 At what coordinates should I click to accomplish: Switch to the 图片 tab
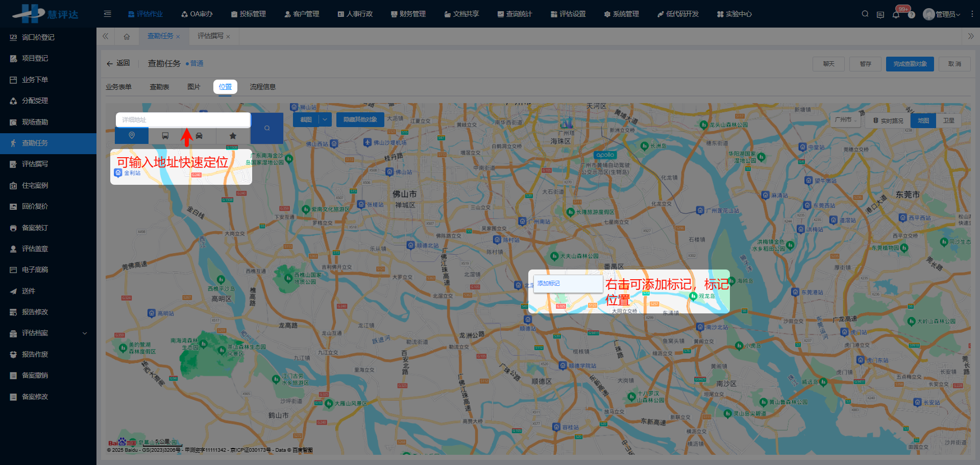click(x=194, y=87)
